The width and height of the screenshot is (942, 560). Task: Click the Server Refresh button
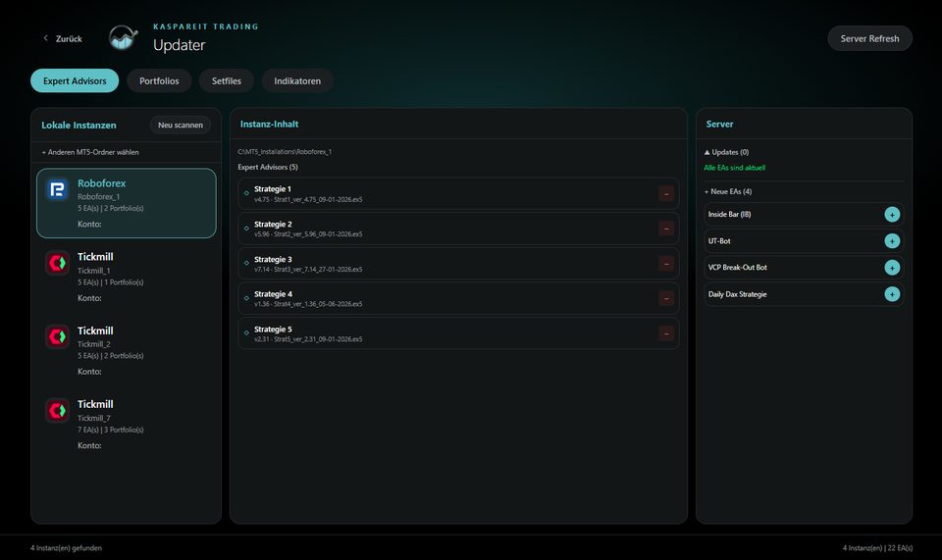point(870,38)
